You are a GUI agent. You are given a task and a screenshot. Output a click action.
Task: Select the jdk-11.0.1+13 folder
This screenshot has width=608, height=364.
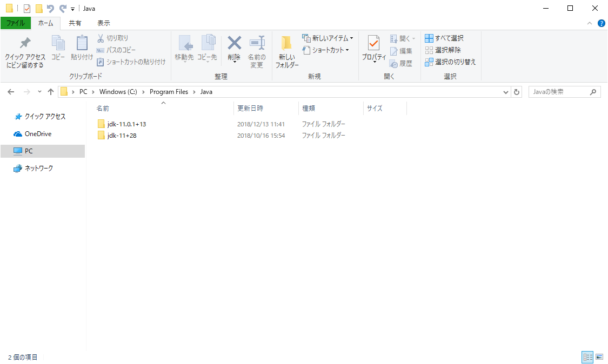[122, 124]
